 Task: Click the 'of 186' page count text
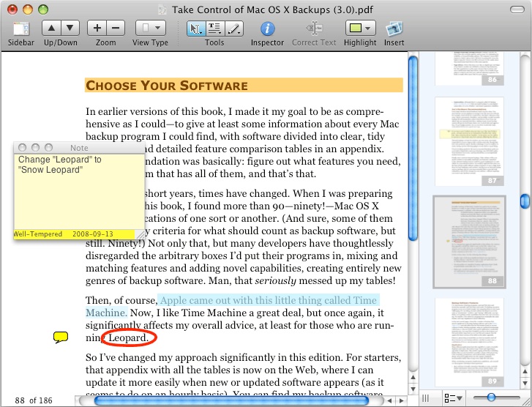click(41, 400)
